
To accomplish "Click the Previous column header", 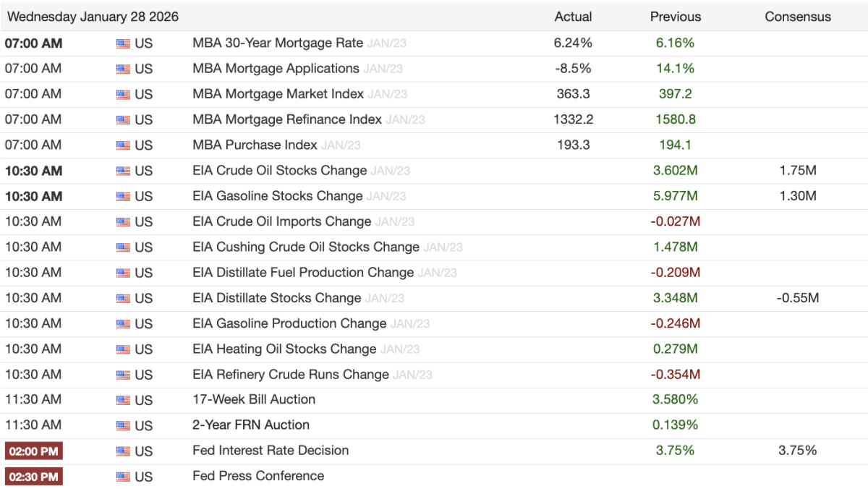I will [x=675, y=17].
